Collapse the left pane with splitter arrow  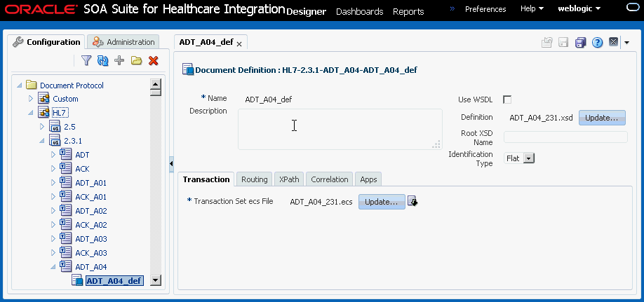[171, 164]
